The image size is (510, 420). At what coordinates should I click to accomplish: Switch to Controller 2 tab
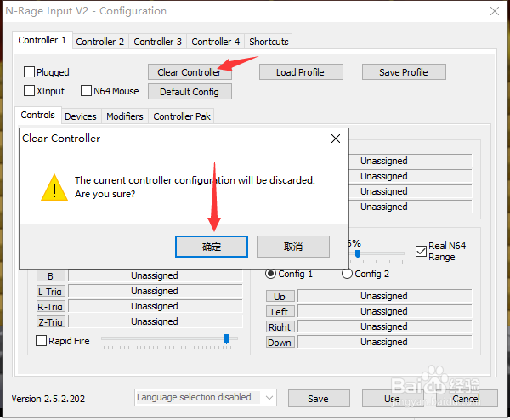100,42
